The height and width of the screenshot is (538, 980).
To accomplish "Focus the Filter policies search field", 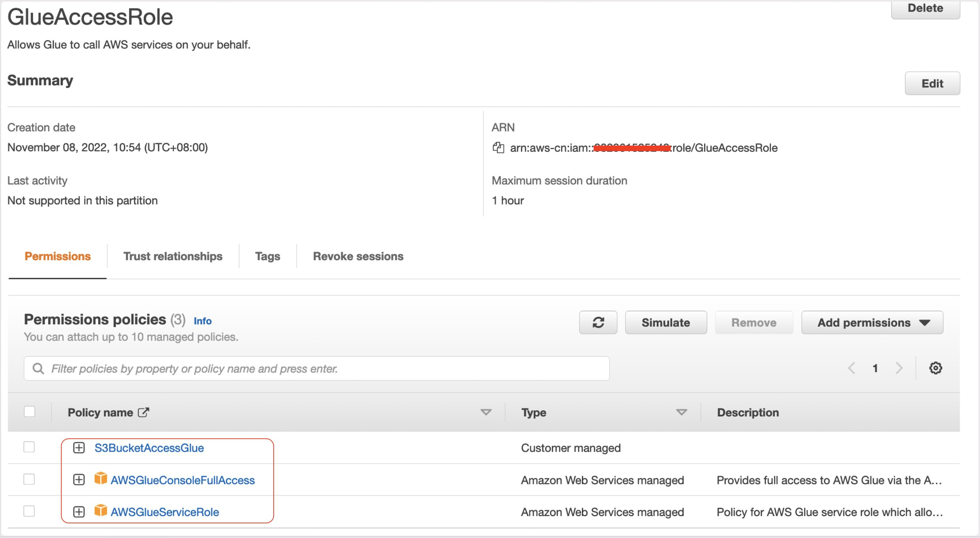I will [316, 368].
